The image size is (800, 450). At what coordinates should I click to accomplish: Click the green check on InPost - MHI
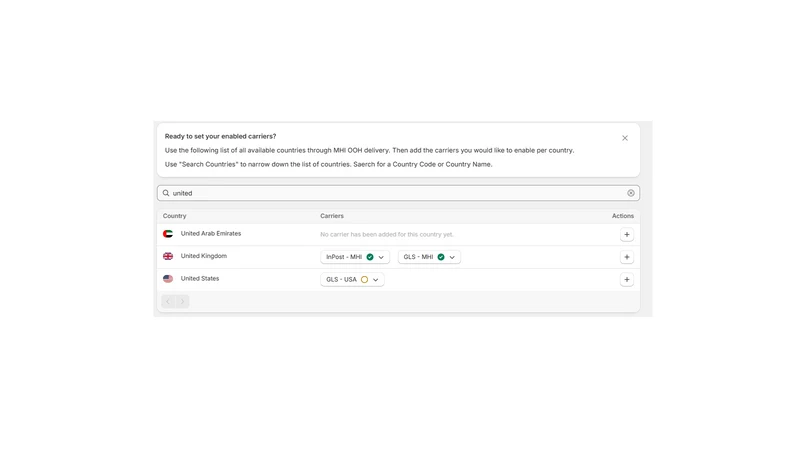pyautogui.click(x=370, y=257)
